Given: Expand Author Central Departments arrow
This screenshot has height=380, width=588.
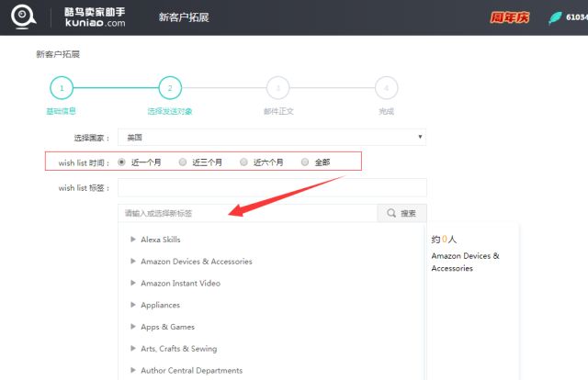Looking at the screenshot, I should (132, 370).
